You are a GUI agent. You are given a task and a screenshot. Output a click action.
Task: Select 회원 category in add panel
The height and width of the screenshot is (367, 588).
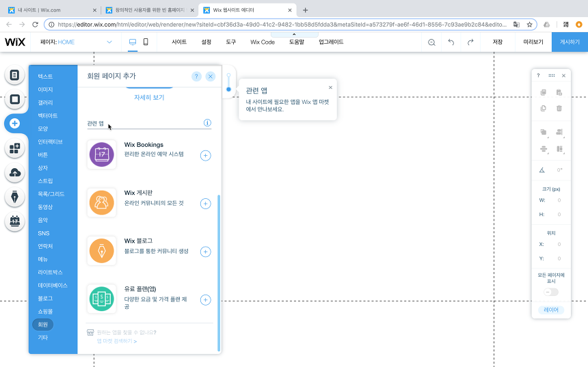pyautogui.click(x=43, y=325)
